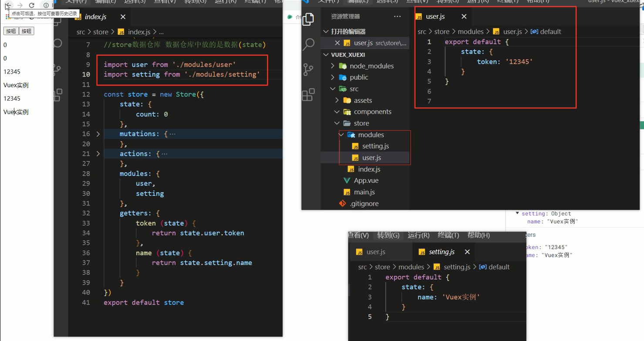Image resolution: width=644 pixels, height=341 pixels.
Task: Close user.js in the open editors list
Action: point(337,43)
